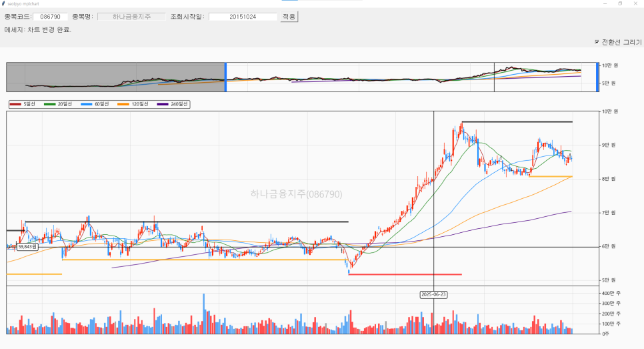Maximize the seolpyo mplchart window
644x349 pixels.
[x=620, y=4]
